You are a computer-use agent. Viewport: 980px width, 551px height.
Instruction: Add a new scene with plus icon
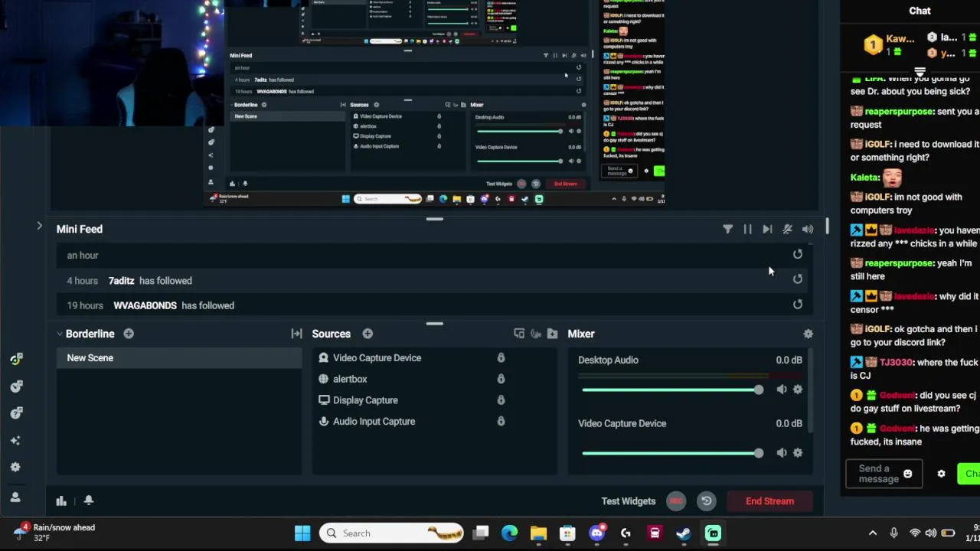pyautogui.click(x=129, y=334)
